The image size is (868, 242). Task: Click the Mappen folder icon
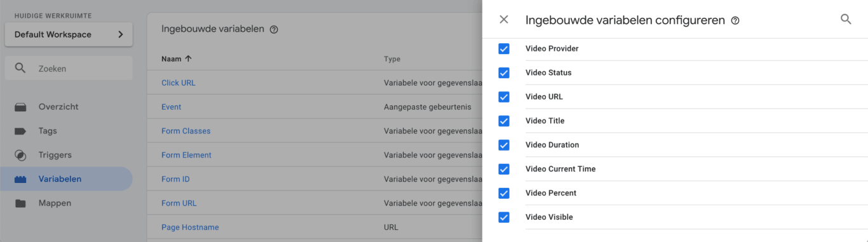point(21,203)
